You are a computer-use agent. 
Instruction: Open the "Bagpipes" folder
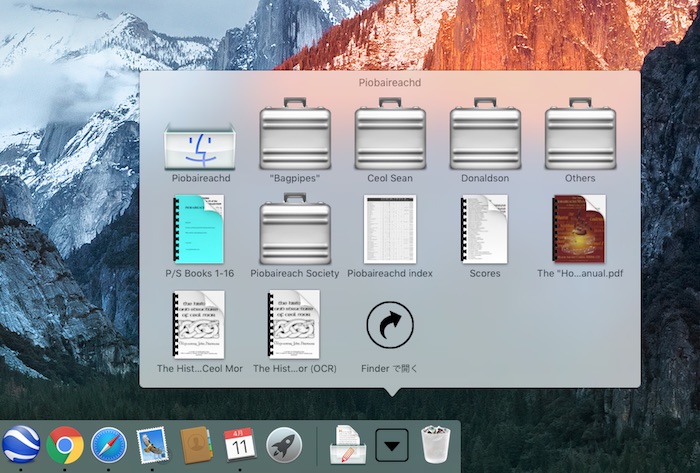(294, 135)
